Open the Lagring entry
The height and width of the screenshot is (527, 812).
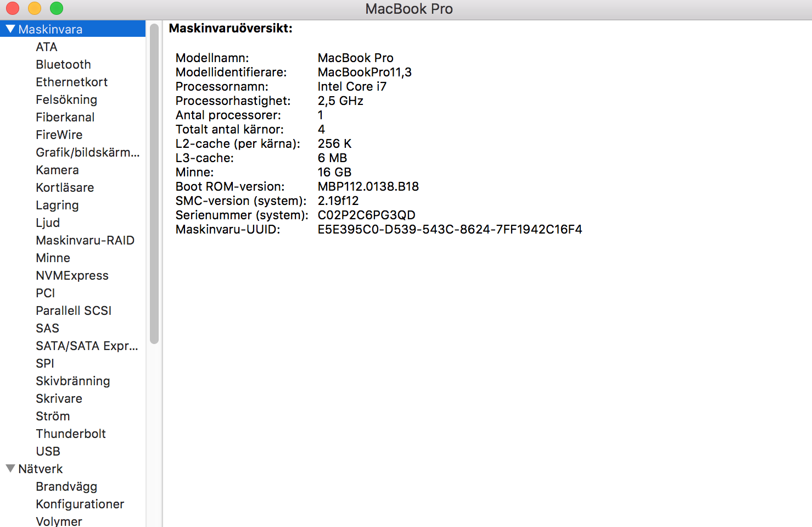(x=58, y=205)
